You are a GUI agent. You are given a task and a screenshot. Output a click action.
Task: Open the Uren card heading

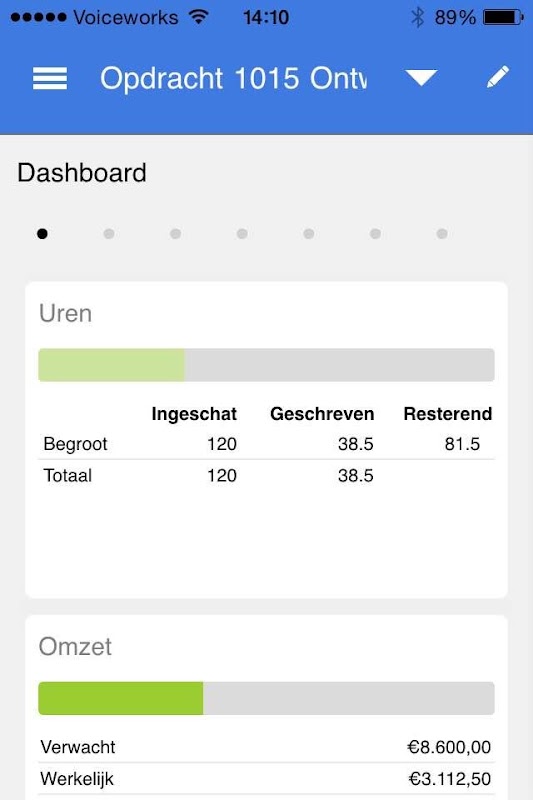pos(65,313)
